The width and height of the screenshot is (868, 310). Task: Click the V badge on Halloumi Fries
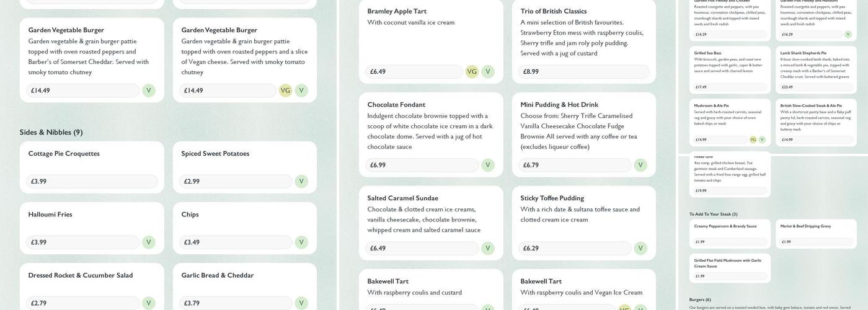coord(149,242)
